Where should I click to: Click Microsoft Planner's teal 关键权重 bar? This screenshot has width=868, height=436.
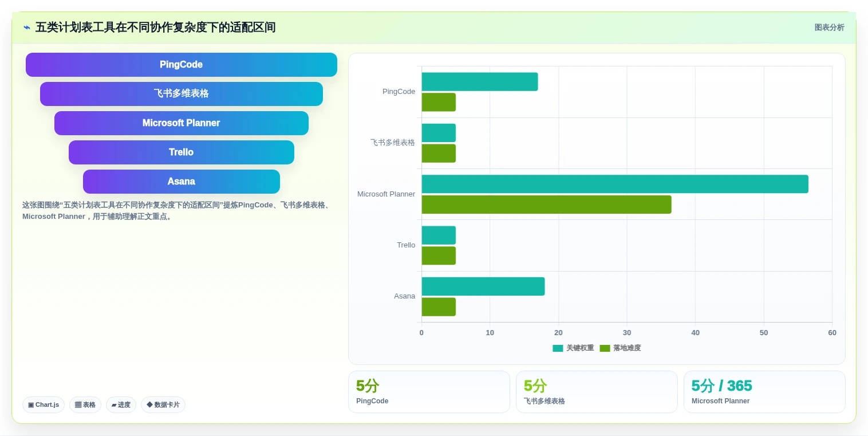(615, 184)
